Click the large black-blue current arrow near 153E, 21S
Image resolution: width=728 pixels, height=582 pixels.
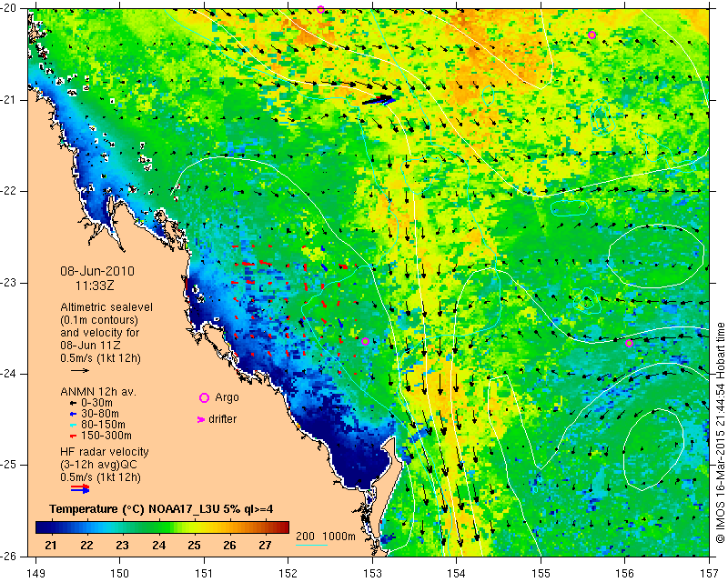(379, 100)
